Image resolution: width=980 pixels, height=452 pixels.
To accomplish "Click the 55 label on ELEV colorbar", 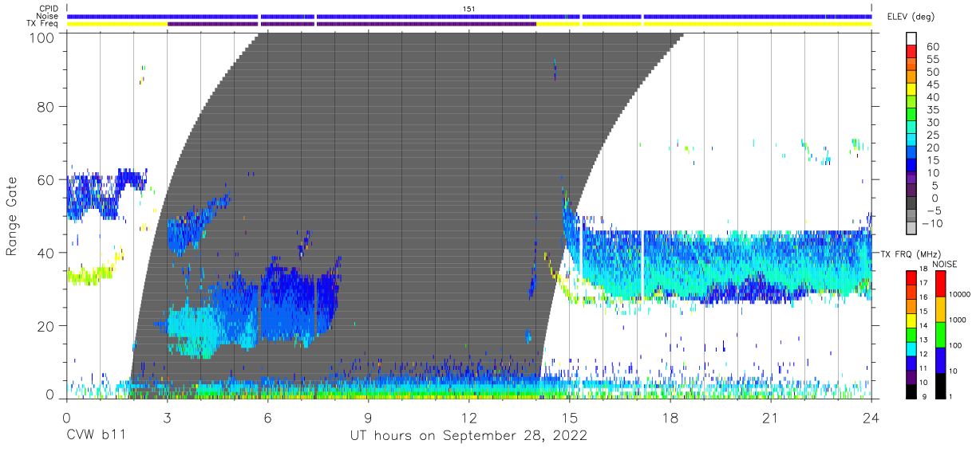I will [933, 59].
